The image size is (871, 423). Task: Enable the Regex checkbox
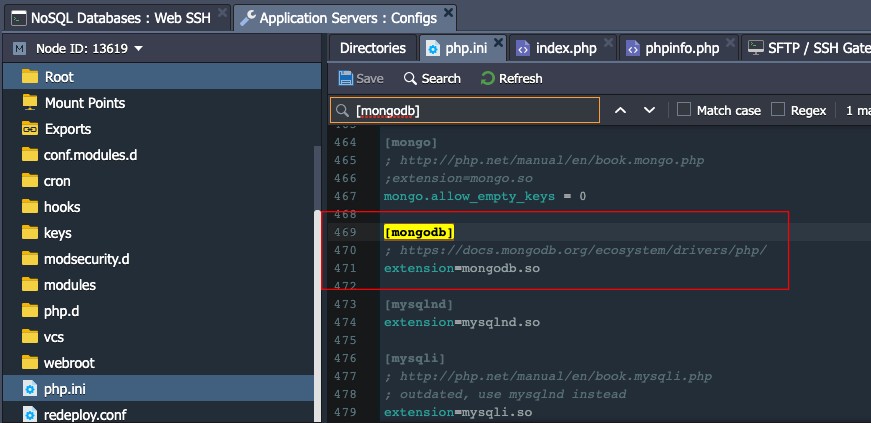click(778, 110)
